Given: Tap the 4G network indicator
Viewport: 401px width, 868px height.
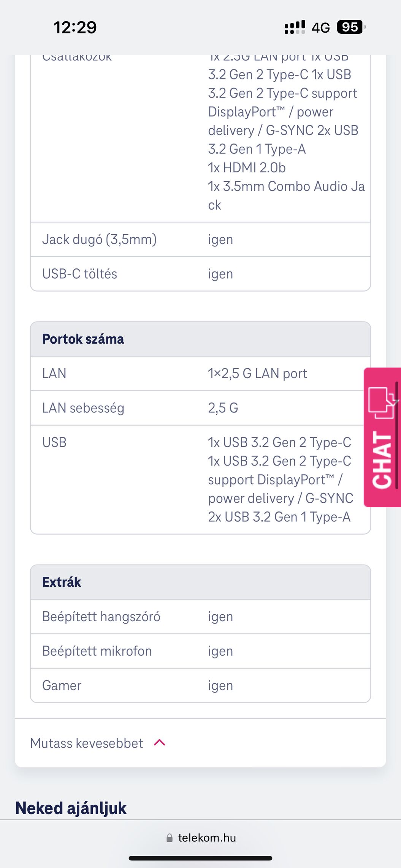Looking at the screenshot, I should click(x=320, y=28).
